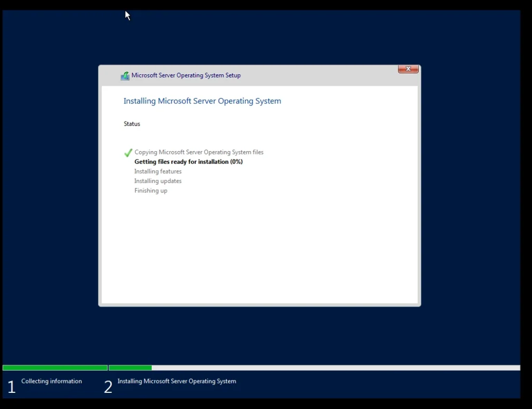This screenshot has width=532, height=409.
Task: Close the Microsoft Server Operating System Setup dialog
Action: point(408,69)
